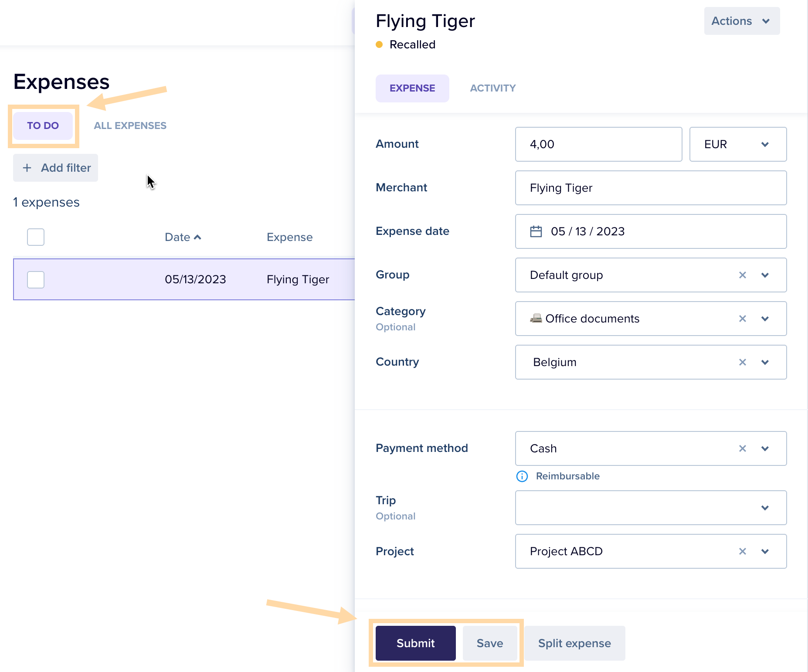Click the Reimbursable info icon
This screenshot has height=672, width=808.
coord(522,476)
